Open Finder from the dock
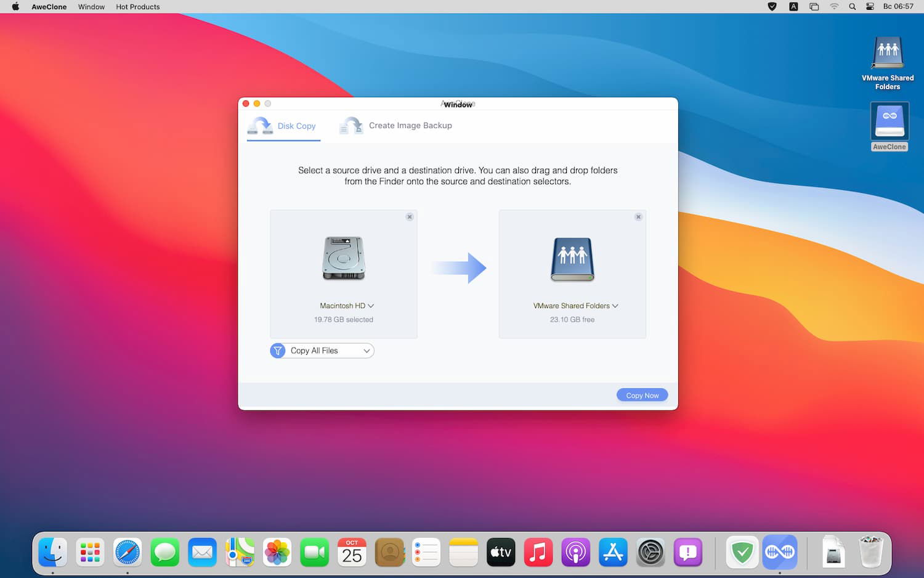The width and height of the screenshot is (924, 578). pos(53,552)
